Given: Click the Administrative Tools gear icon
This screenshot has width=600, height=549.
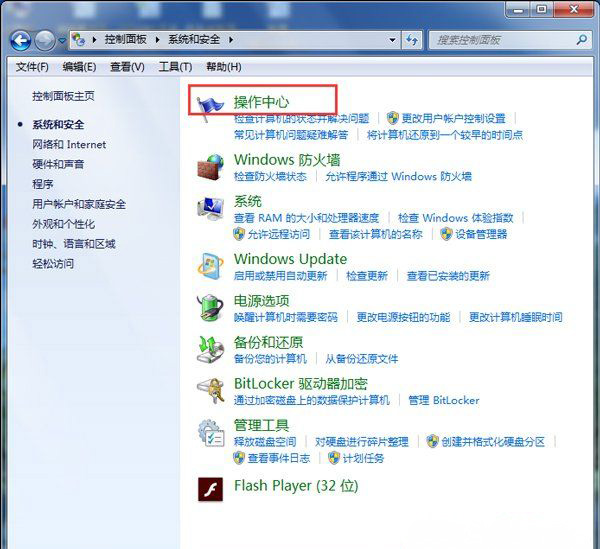Looking at the screenshot, I should (x=210, y=432).
